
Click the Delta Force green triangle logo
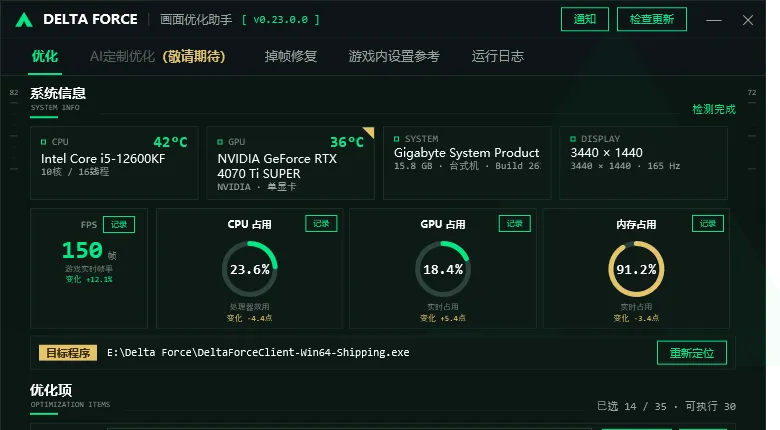(x=24, y=20)
